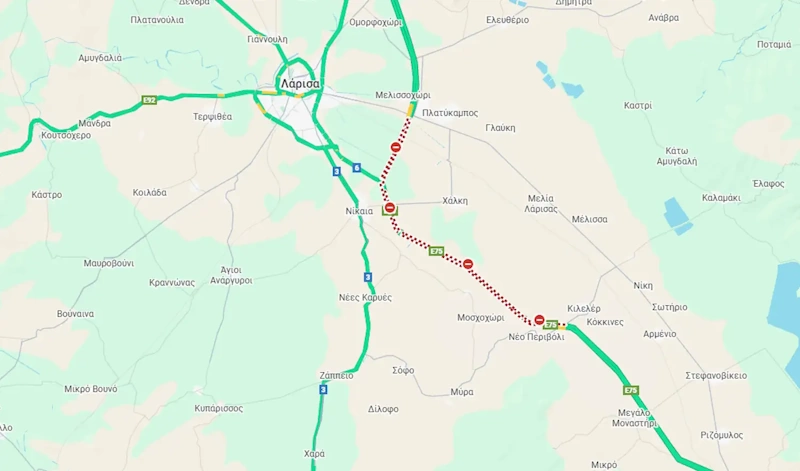Open the Πλατύκαμπος place label
This screenshot has width=800, height=471.
click(450, 113)
